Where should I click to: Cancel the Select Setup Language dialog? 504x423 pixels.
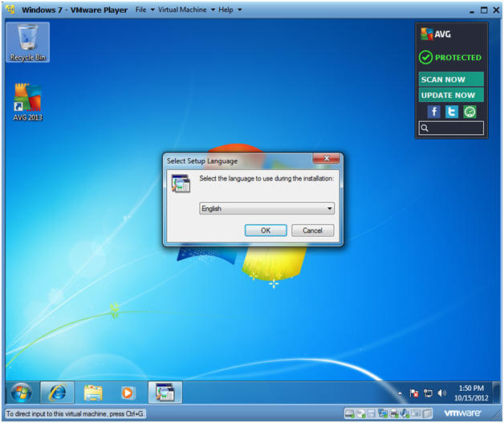pyautogui.click(x=313, y=230)
